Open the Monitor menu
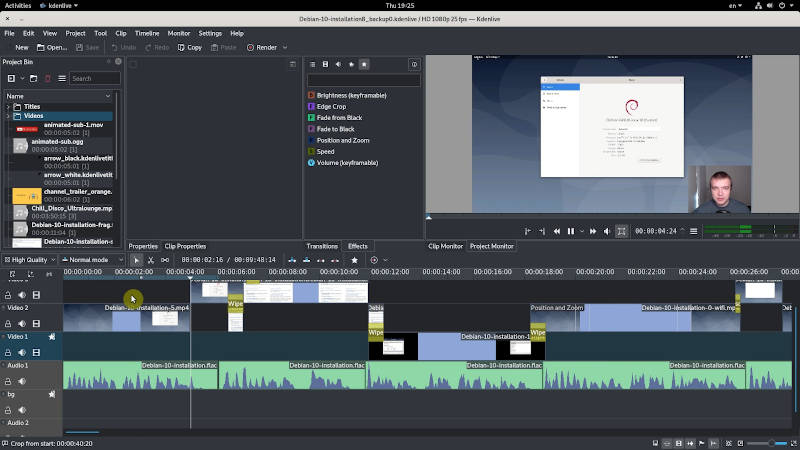This screenshot has width=800, height=450. click(179, 33)
